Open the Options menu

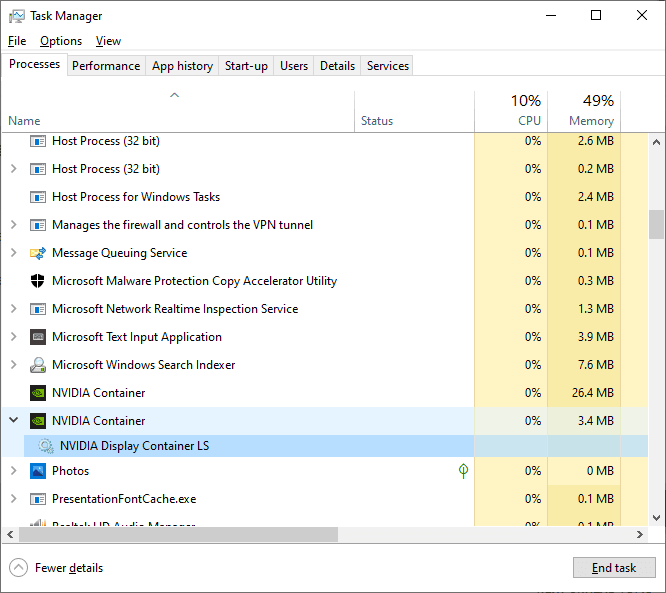[x=61, y=41]
